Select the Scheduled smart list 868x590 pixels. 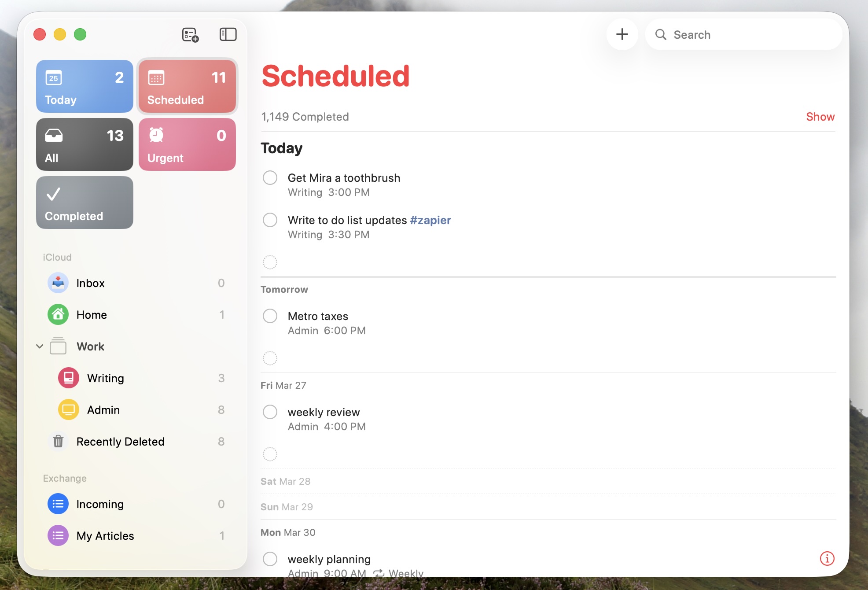pos(187,86)
